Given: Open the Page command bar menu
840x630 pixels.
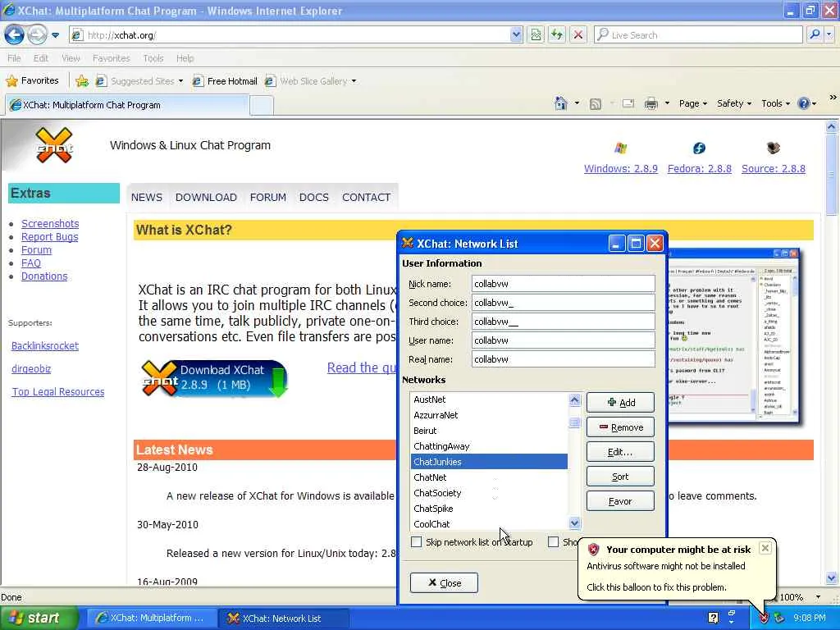Looking at the screenshot, I should [x=692, y=103].
